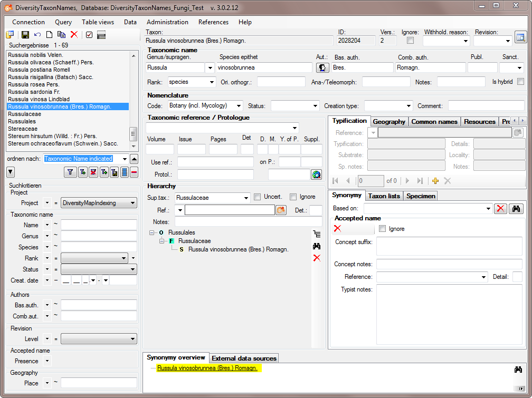Switch to the Geography tab

[x=389, y=121]
